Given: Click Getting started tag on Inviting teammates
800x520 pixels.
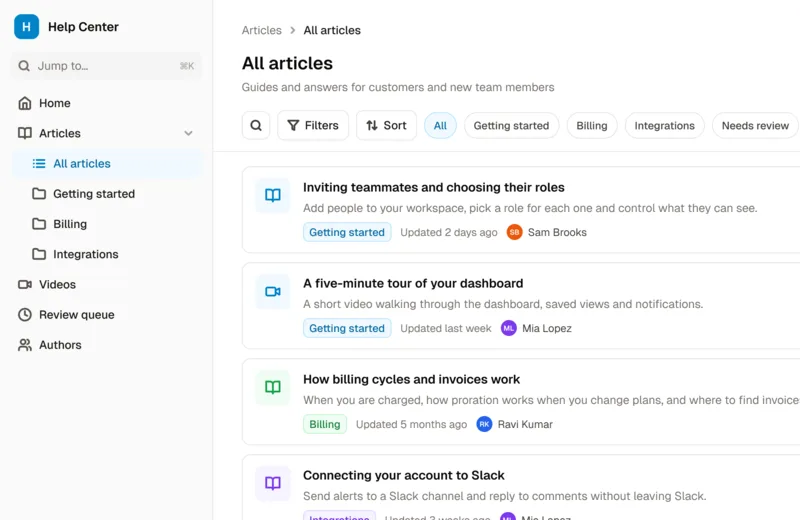Looking at the screenshot, I should [x=347, y=232].
